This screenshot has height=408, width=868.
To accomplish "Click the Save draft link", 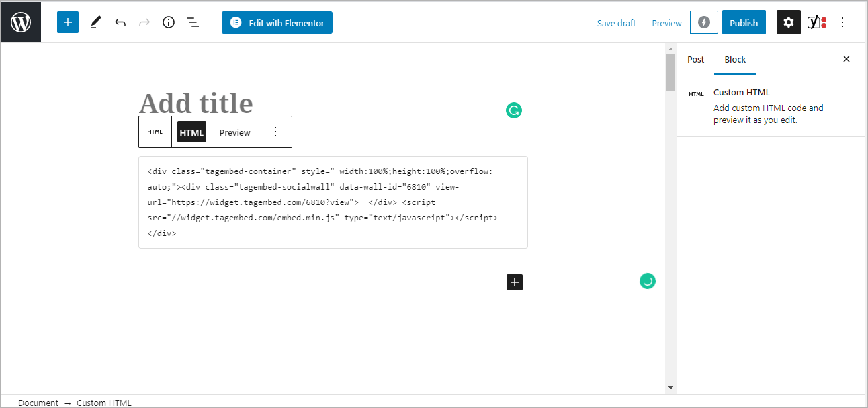I will pyautogui.click(x=616, y=23).
